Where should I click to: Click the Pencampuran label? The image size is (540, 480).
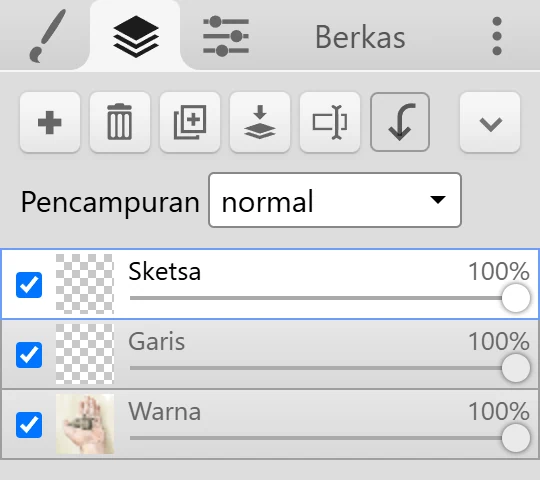(x=110, y=203)
